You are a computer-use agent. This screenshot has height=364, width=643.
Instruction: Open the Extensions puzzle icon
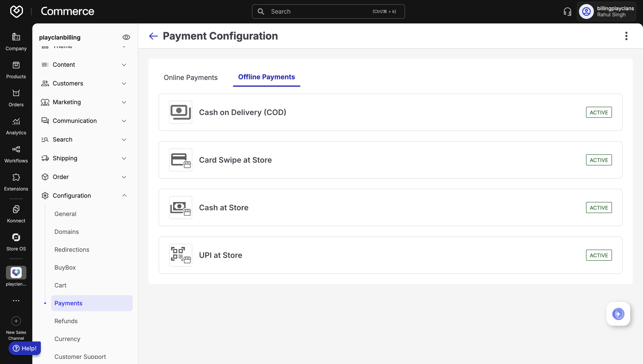point(16,182)
